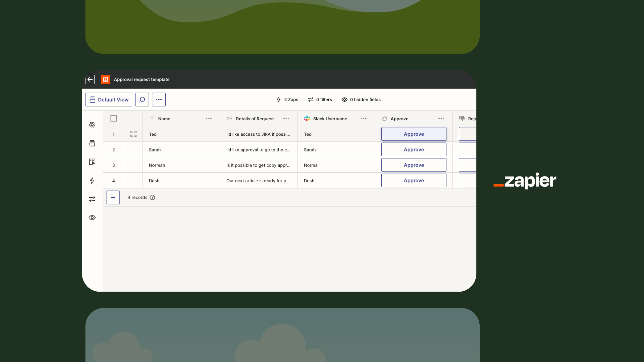Open the forms panel icon in the sidebar
This screenshot has width=644, height=362.
[92, 162]
